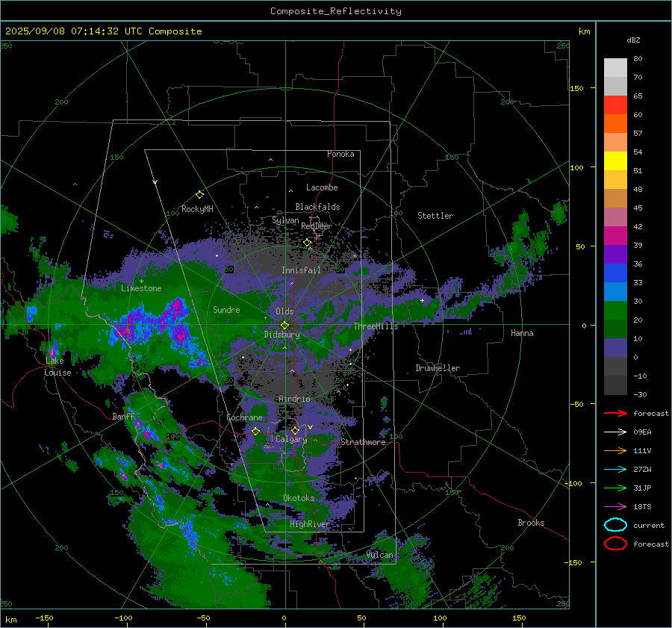The image size is (672, 628).
Task: Select the white 09EA arrow legend icon
Action: point(615,432)
